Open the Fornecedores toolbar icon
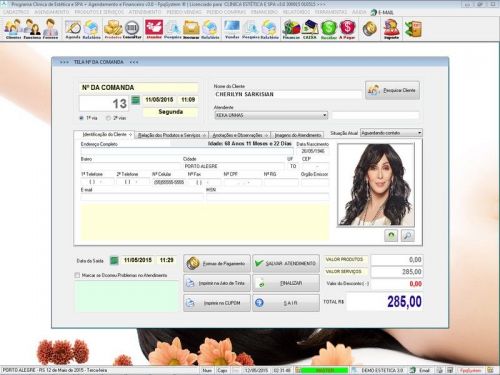 click(x=50, y=29)
